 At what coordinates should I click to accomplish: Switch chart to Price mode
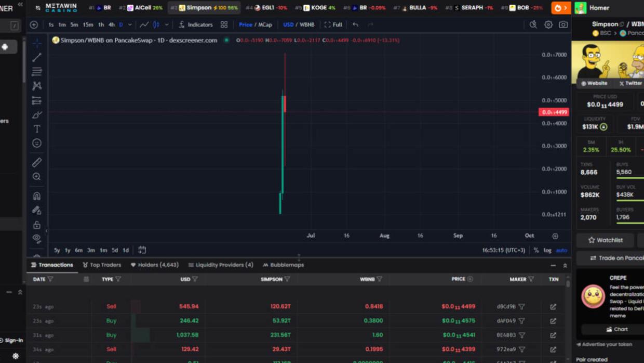pos(246,24)
